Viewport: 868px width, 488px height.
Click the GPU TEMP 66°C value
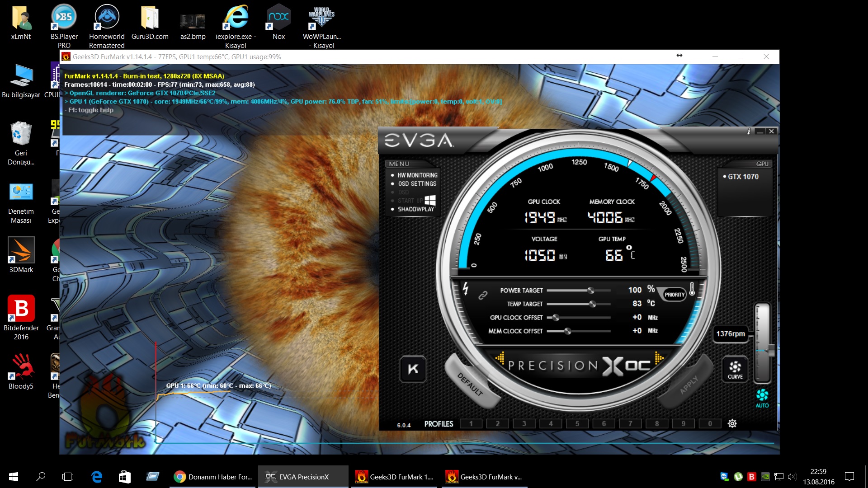[620, 254]
